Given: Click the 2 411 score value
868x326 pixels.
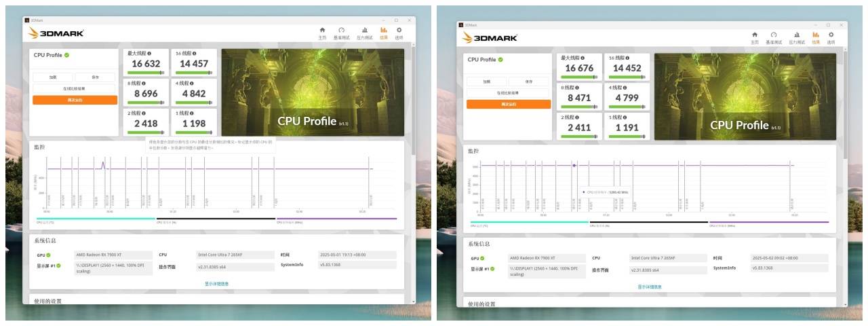Looking at the screenshot, I should pos(579,128).
